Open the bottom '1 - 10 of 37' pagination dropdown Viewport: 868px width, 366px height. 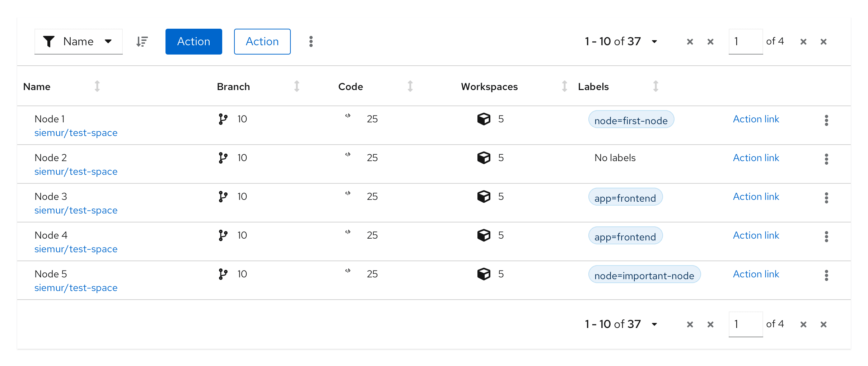621,324
